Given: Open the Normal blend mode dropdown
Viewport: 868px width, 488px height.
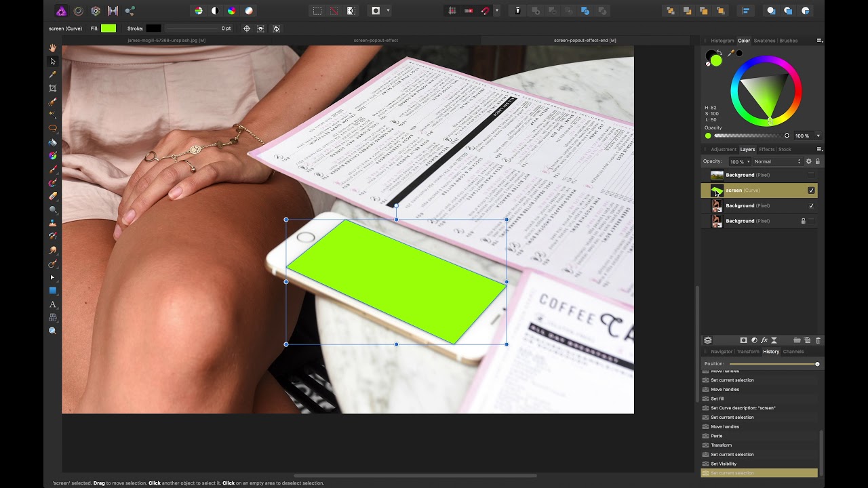Looking at the screenshot, I should click(x=777, y=161).
